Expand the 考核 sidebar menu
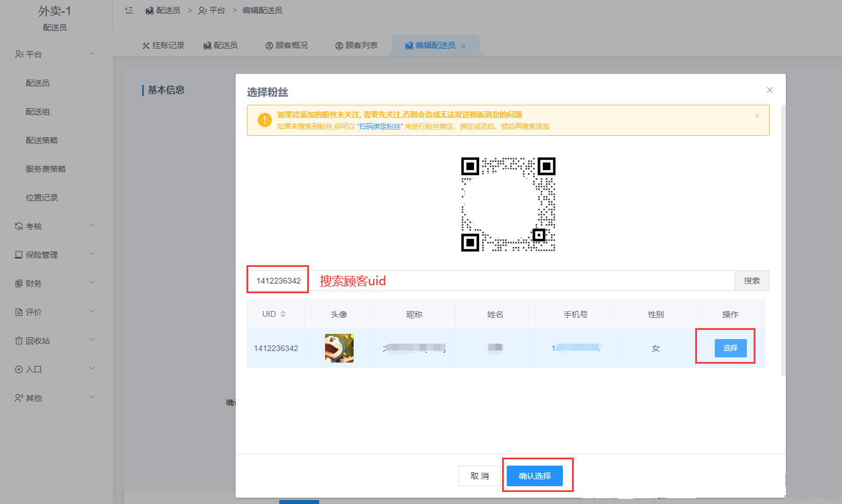842x504 pixels. [x=56, y=226]
